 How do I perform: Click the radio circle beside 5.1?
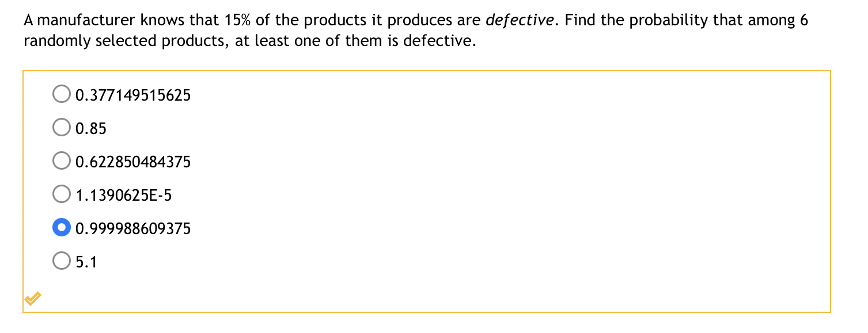(62, 260)
